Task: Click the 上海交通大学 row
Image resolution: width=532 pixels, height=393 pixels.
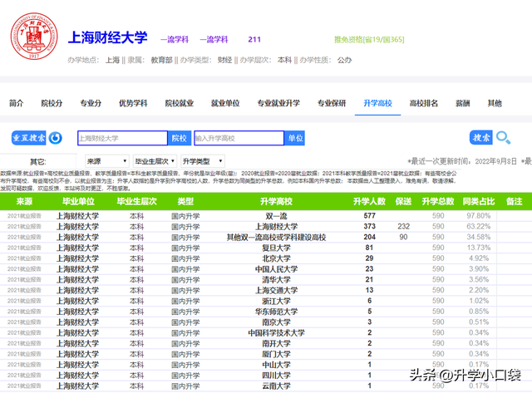Action: [x=266, y=290]
